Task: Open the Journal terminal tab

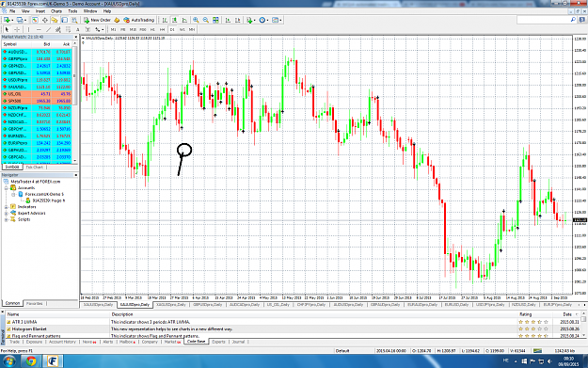Action: [238, 342]
